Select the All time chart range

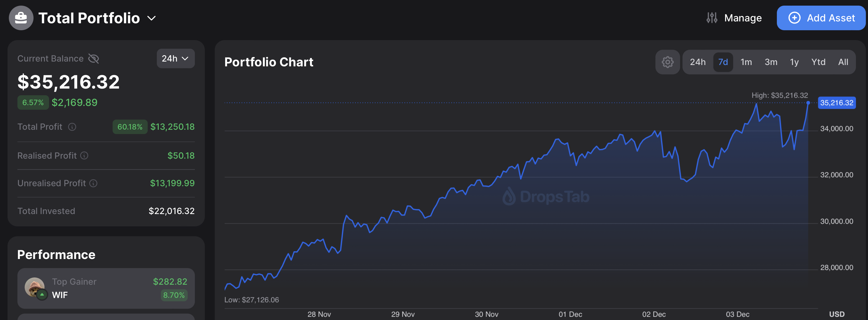[x=843, y=62]
